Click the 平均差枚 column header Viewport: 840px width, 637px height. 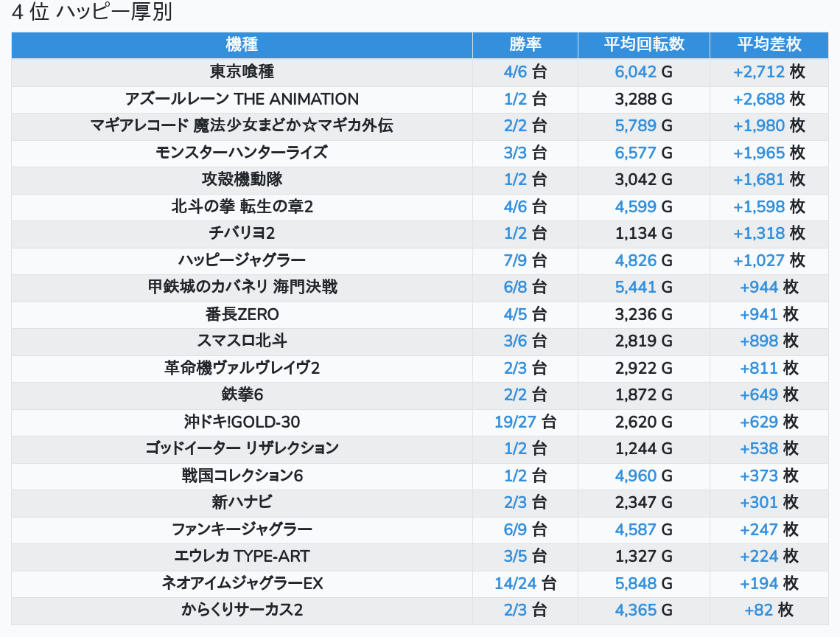pyautogui.click(x=769, y=44)
